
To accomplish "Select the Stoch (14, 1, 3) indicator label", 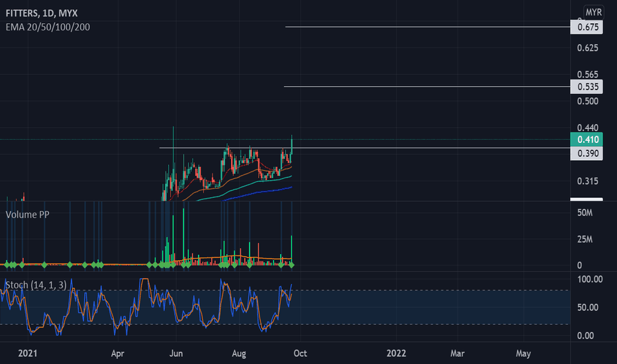I will (x=36, y=285).
